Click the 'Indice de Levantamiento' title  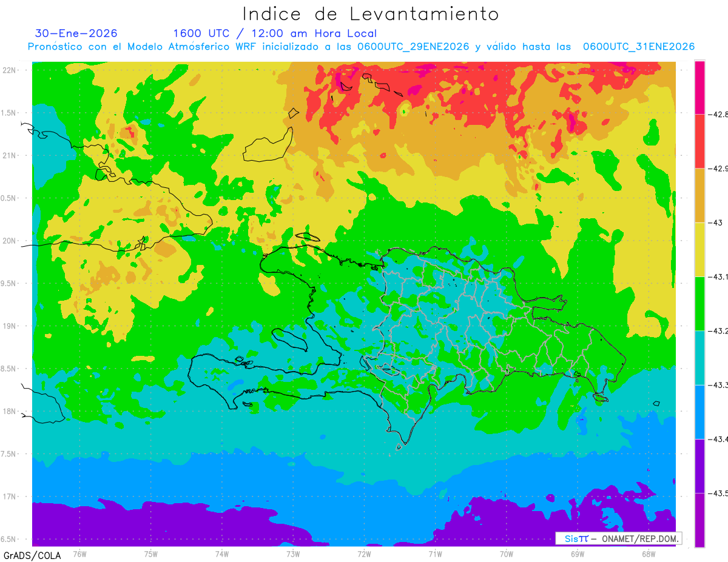point(371,14)
